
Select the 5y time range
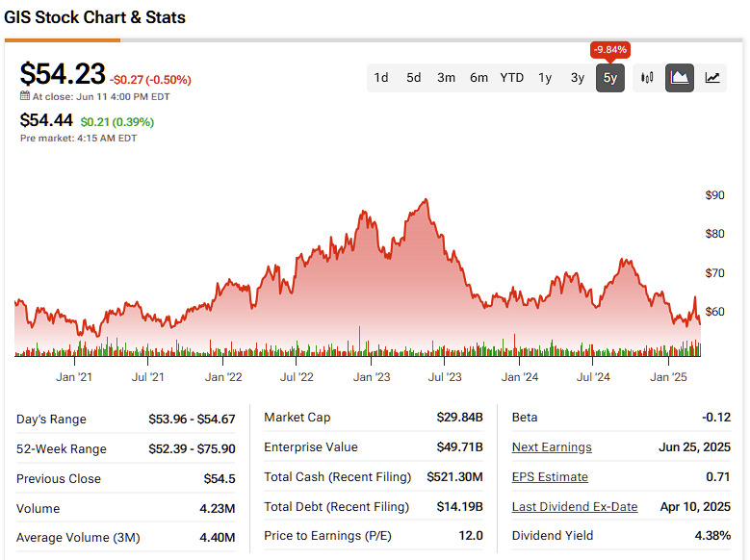[610, 78]
